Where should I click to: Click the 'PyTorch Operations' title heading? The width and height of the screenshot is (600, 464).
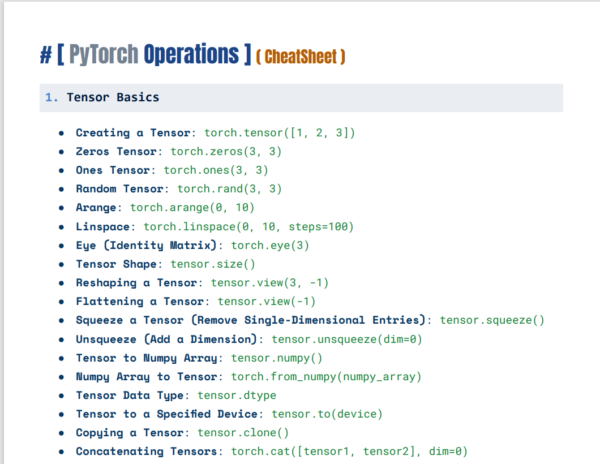[x=145, y=54]
